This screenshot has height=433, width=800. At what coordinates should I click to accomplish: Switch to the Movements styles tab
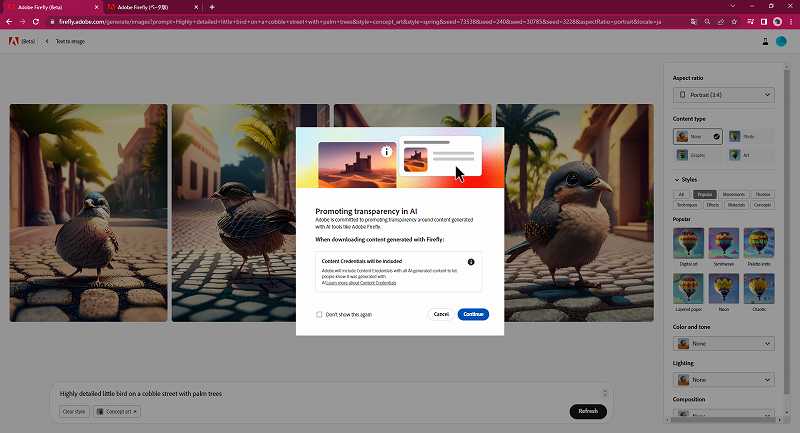pos(734,194)
